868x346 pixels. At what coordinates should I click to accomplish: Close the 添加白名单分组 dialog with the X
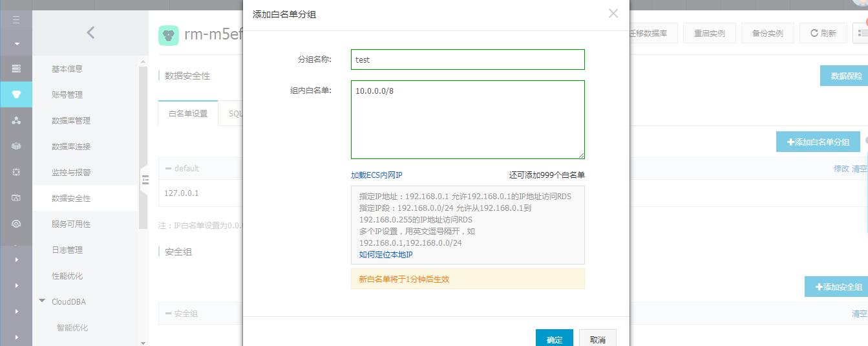coord(613,14)
